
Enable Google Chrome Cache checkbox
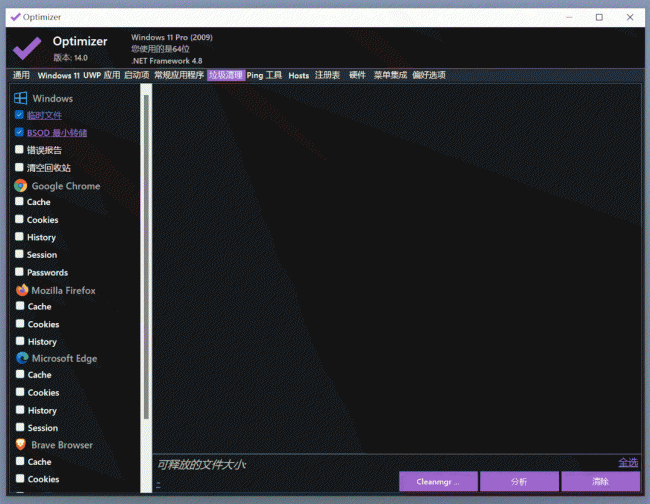click(x=19, y=201)
